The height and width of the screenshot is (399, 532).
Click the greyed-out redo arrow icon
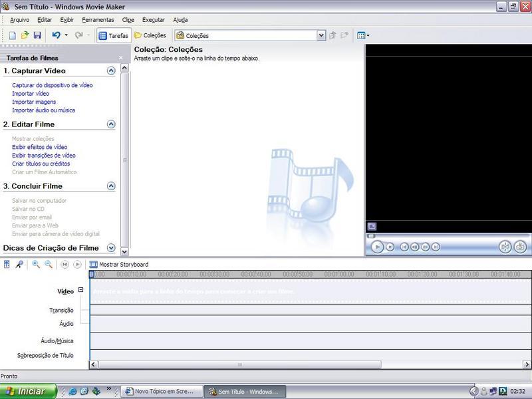78,35
